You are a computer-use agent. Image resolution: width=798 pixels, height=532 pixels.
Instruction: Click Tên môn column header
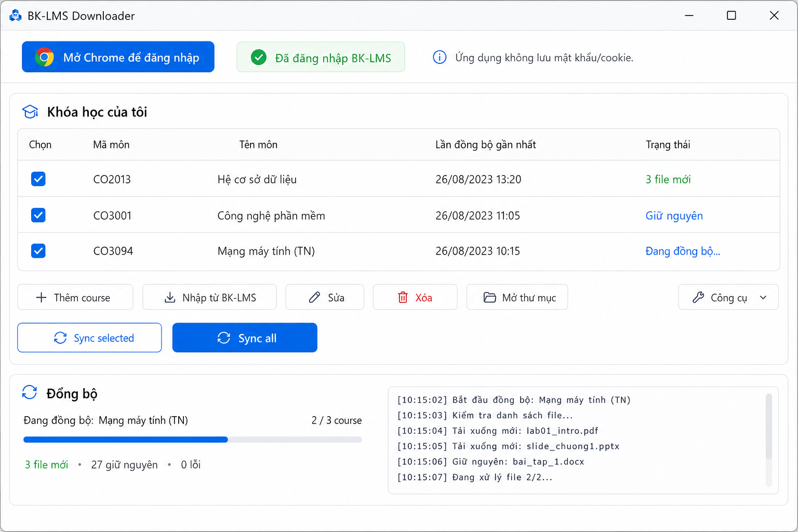pyautogui.click(x=258, y=144)
